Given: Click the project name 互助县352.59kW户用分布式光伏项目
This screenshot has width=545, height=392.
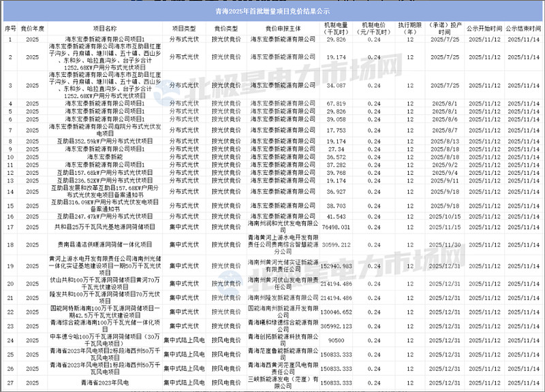Looking at the screenshot, I should pyautogui.click(x=105, y=142).
